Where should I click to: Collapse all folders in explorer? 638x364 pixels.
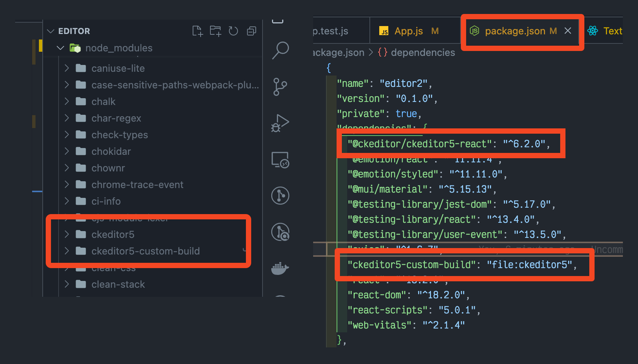[x=252, y=31]
